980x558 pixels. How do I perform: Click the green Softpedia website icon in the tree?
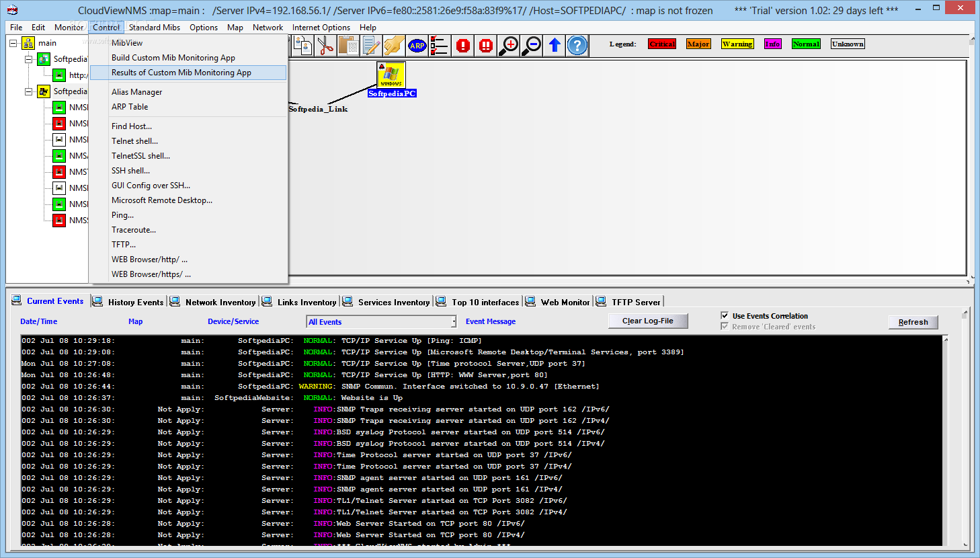coord(44,59)
